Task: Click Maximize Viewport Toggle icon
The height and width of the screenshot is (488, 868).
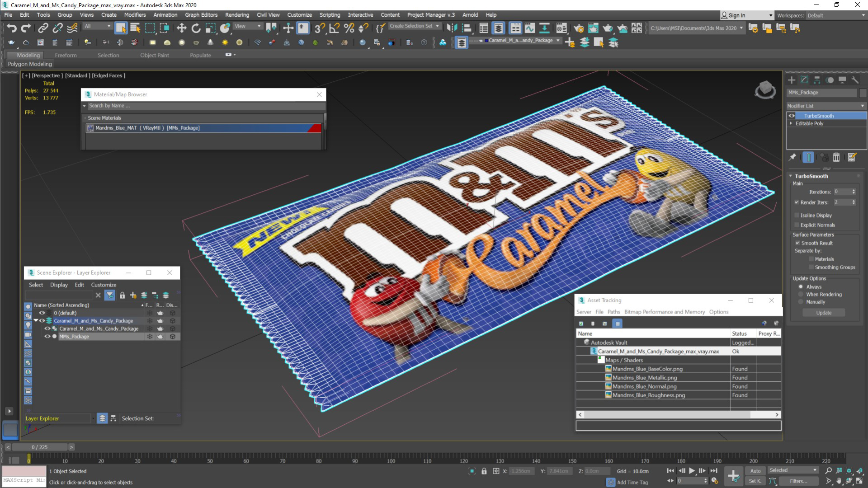Action: (x=859, y=481)
